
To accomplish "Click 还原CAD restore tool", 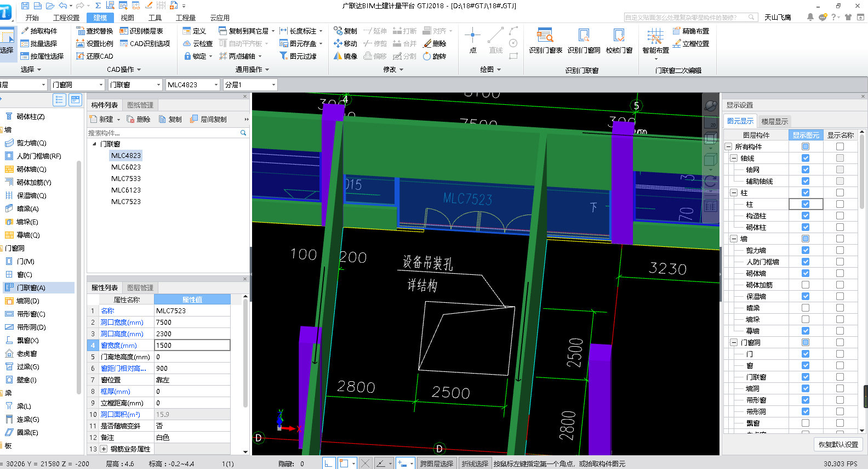I will click(95, 56).
